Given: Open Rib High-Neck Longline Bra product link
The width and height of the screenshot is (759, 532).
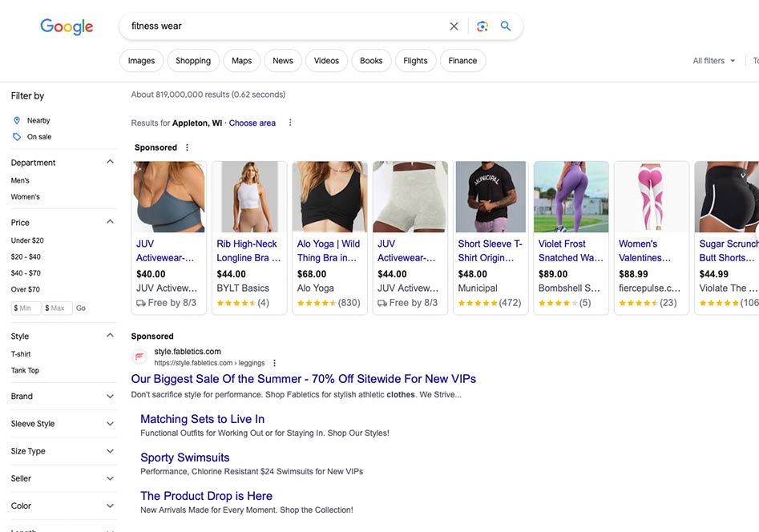Looking at the screenshot, I should coord(248,251).
